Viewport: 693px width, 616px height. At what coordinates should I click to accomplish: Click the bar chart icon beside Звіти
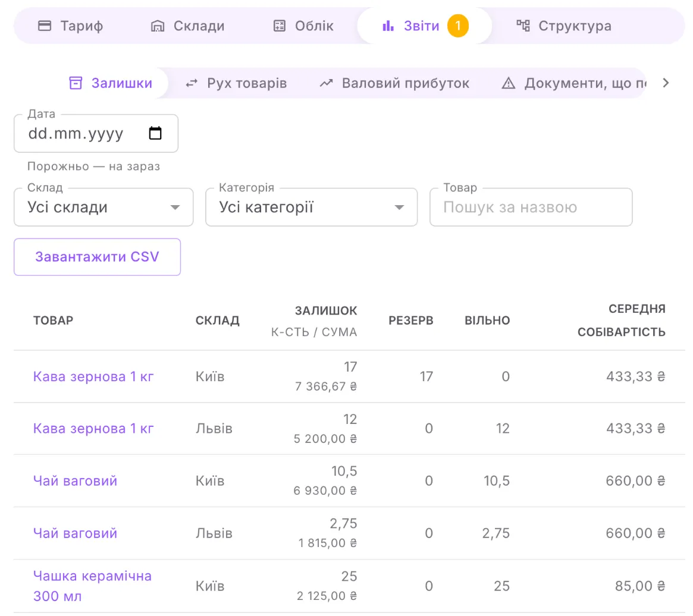(x=388, y=26)
